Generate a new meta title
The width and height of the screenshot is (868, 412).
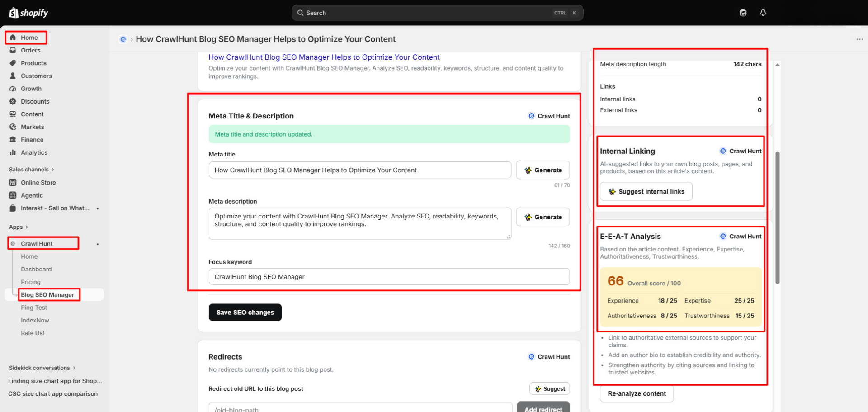[x=543, y=170]
